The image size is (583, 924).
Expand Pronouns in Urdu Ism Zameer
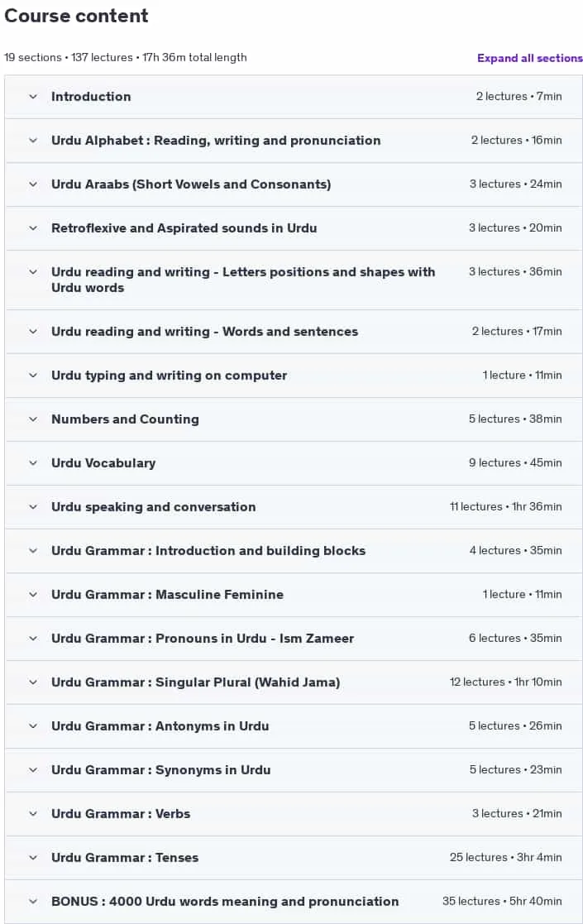33,638
